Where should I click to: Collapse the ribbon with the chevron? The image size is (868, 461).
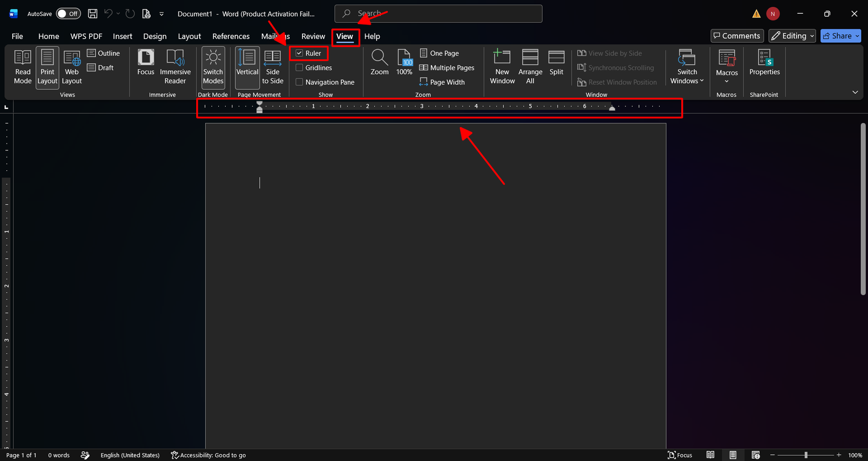[855, 93]
